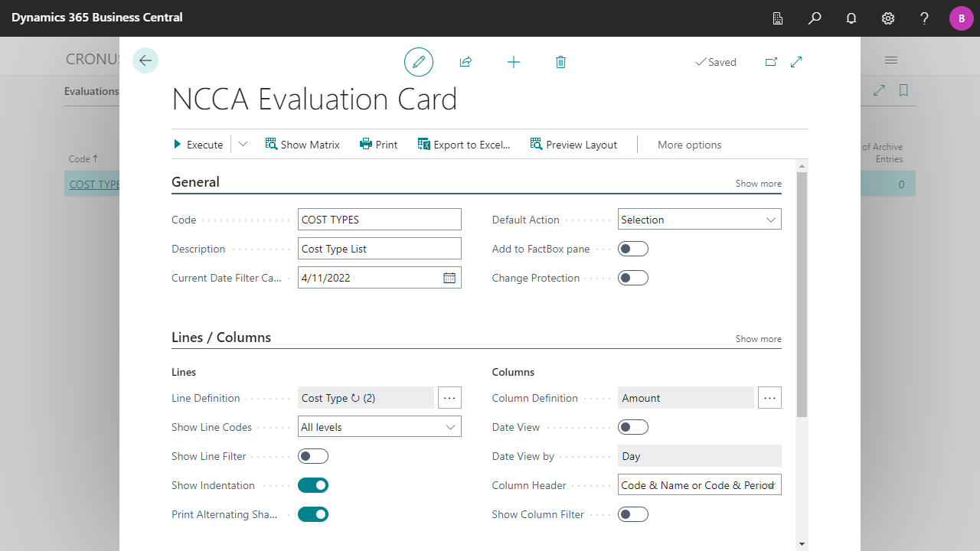Click the trash delete icon

pos(560,62)
